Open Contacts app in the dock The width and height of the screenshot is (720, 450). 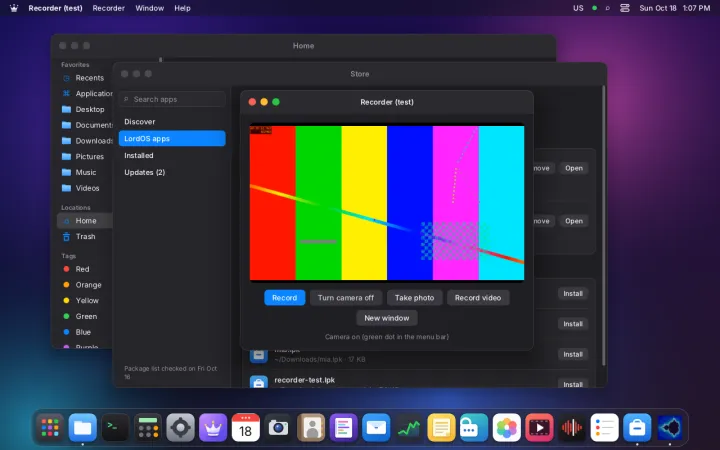[311, 428]
